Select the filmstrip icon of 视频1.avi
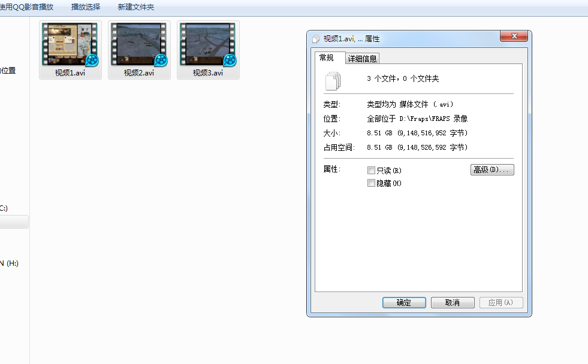588x364 pixels. (x=70, y=44)
